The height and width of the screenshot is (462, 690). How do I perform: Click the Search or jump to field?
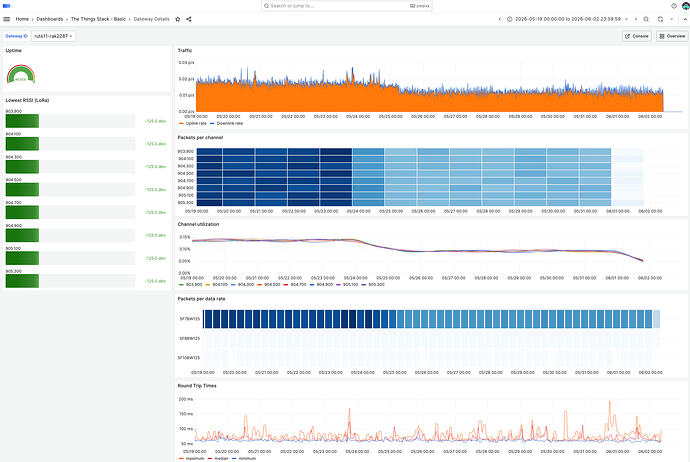[346, 6]
